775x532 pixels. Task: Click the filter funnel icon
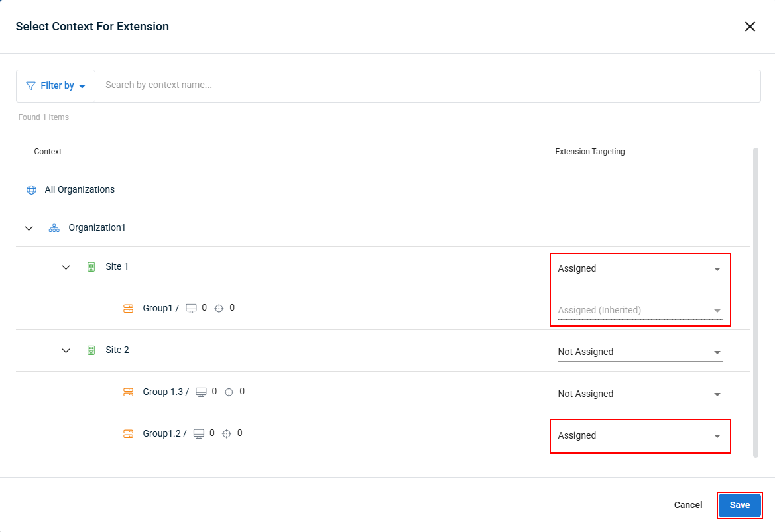30,86
